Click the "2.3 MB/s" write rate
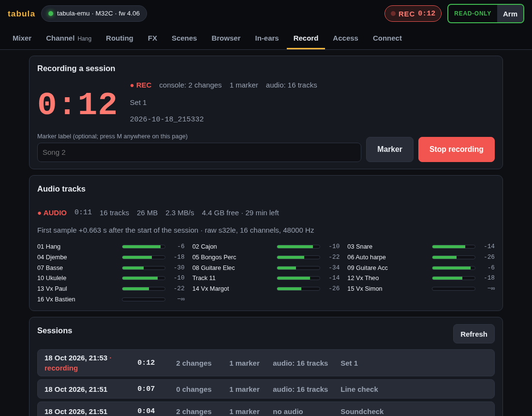The height and width of the screenshot is (416, 532). point(180,213)
